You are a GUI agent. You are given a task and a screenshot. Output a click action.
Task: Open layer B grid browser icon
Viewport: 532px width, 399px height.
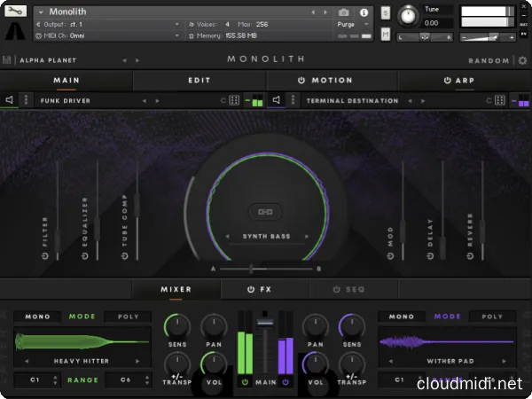500,100
